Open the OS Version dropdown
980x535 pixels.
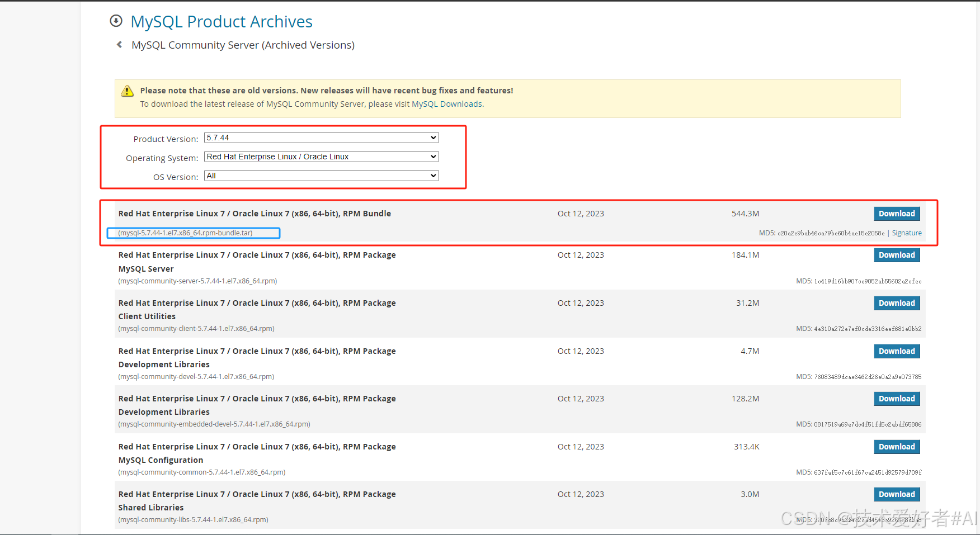click(321, 176)
